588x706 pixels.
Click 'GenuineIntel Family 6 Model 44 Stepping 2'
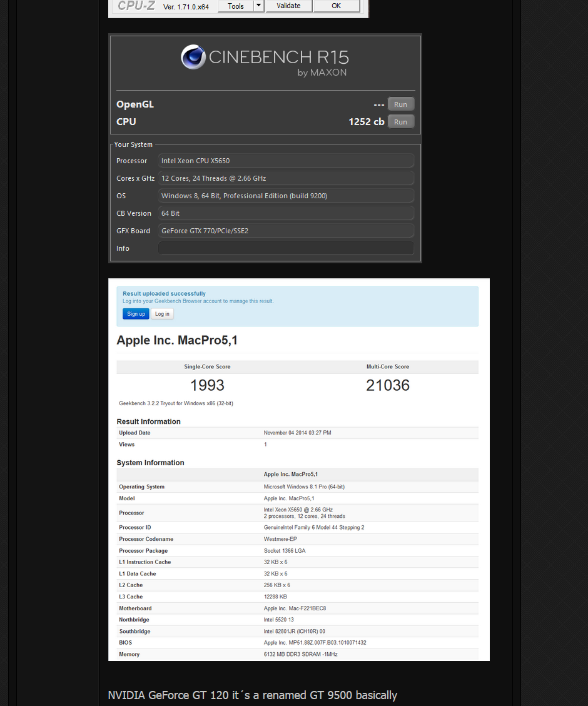[x=314, y=527]
